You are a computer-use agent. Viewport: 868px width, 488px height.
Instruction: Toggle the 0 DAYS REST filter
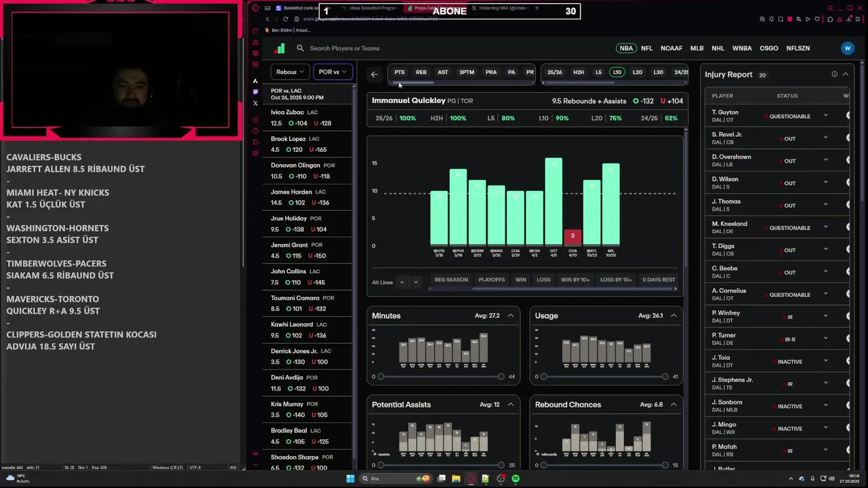pos(658,279)
